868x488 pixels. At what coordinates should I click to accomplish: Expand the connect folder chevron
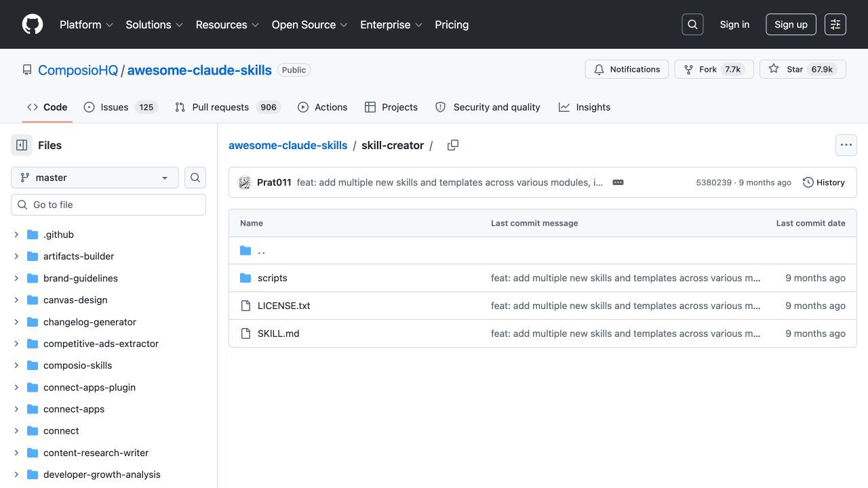[x=16, y=430]
